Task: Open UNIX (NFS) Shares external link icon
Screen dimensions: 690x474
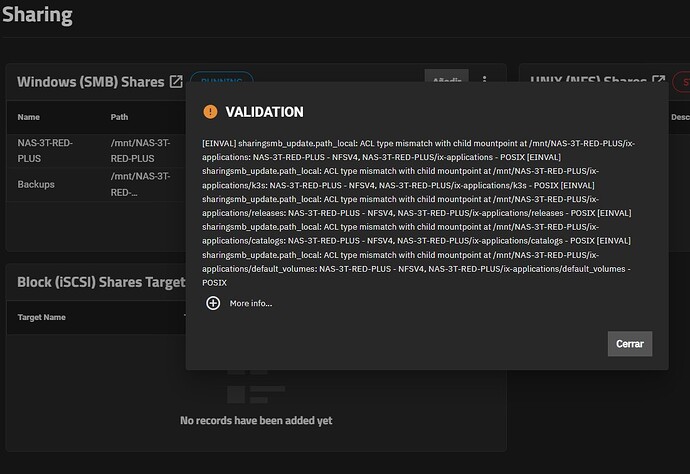Action: [x=659, y=81]
